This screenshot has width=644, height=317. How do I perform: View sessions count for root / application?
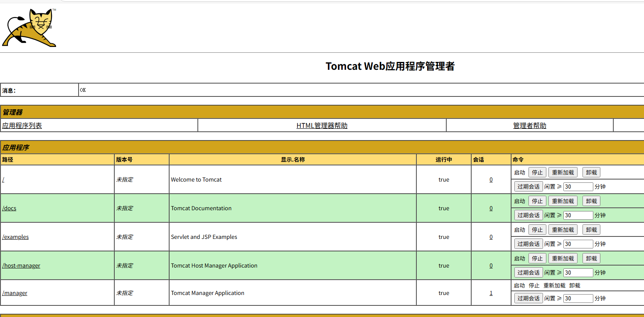tap(491, 179)
